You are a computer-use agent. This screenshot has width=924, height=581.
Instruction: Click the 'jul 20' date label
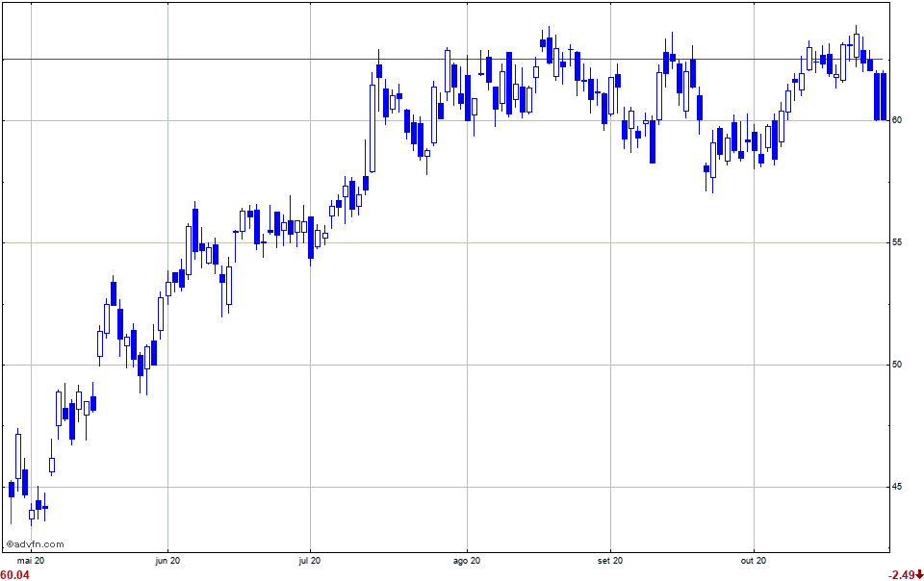tap(310, 561)
